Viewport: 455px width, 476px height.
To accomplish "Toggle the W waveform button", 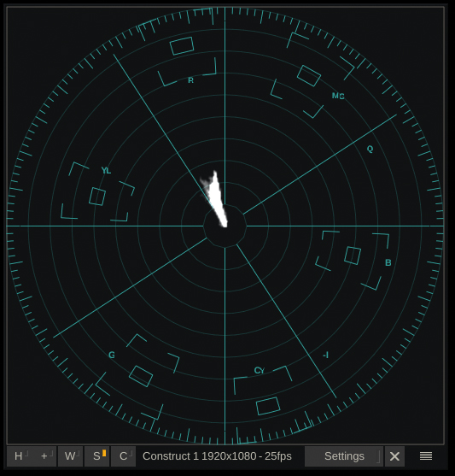I will tap(70, 456).
